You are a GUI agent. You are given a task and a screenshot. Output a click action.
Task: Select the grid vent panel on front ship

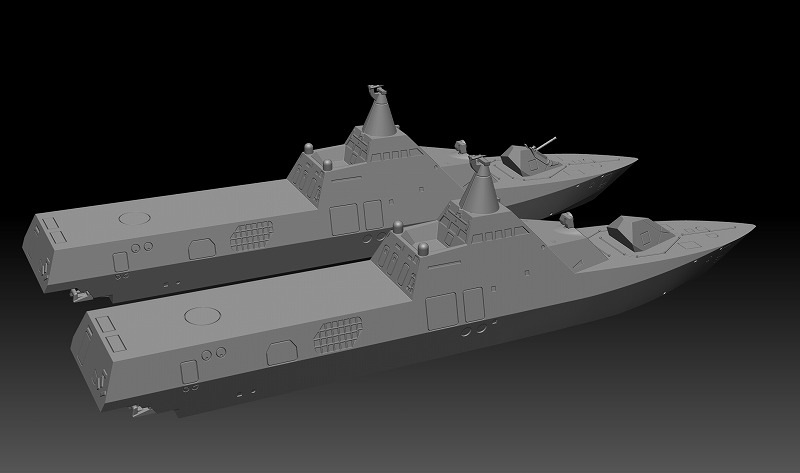coord(339,335)
